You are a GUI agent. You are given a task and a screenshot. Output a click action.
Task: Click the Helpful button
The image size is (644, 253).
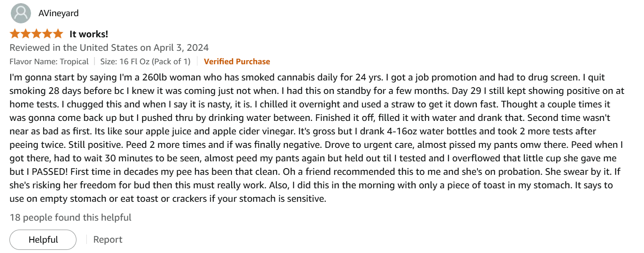[x=43, y=240]
